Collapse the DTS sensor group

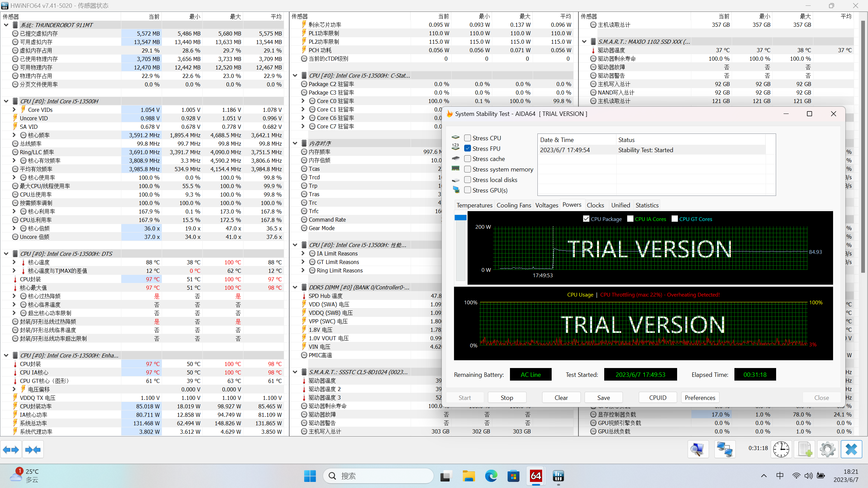coord(6,254)
